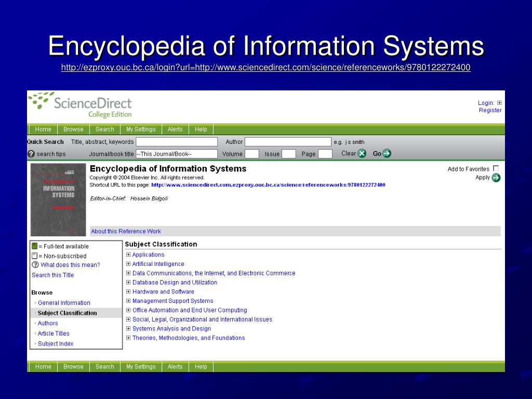Focus the Volume field
The width and height of the screenshot is (532, 399).
(252, 154)
